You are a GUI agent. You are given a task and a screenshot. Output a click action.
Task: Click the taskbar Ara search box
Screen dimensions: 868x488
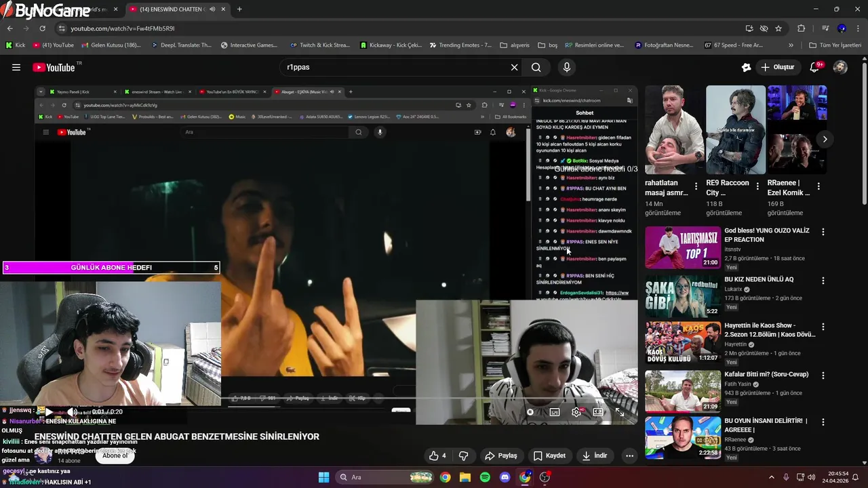[385, 477]
